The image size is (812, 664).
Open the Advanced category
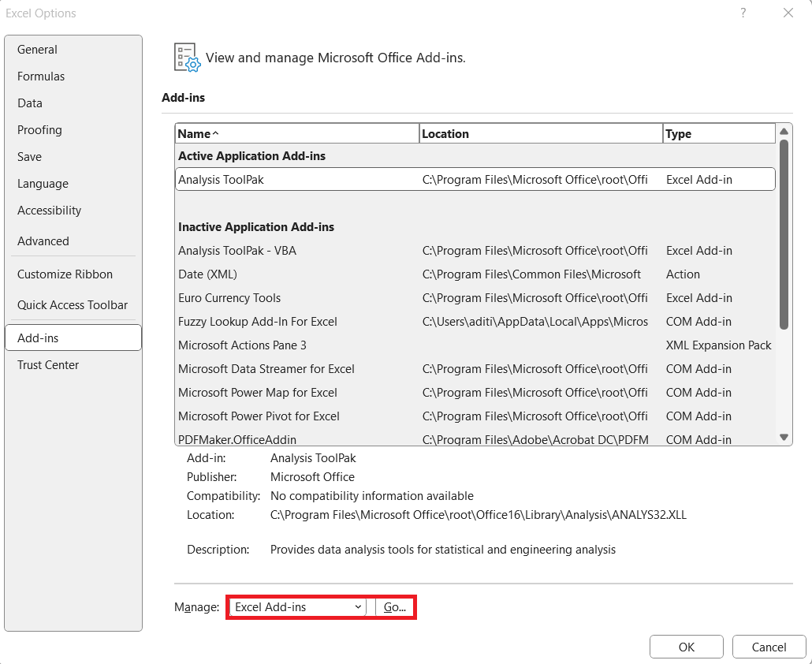[x=73, y=241]
